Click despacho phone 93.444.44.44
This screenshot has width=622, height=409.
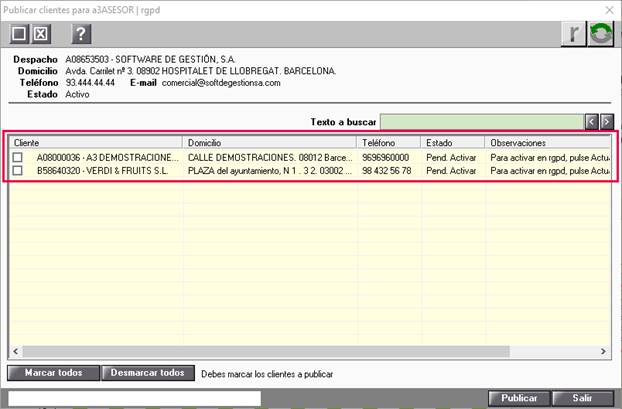coord(90,83)
